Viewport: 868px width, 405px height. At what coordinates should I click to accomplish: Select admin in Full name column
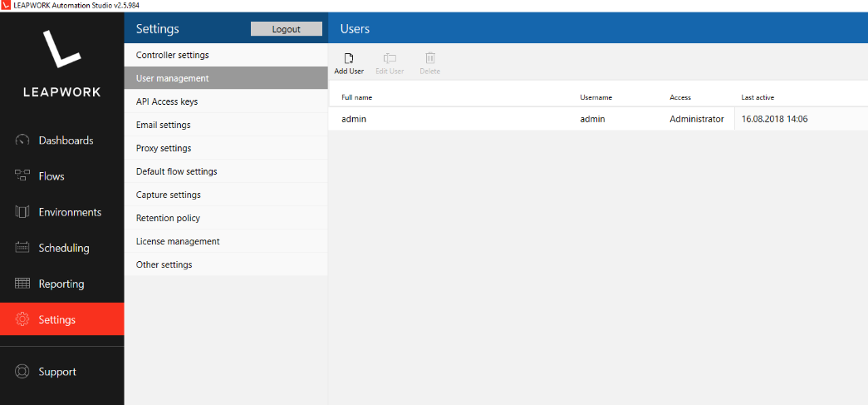tap(354, 119)
